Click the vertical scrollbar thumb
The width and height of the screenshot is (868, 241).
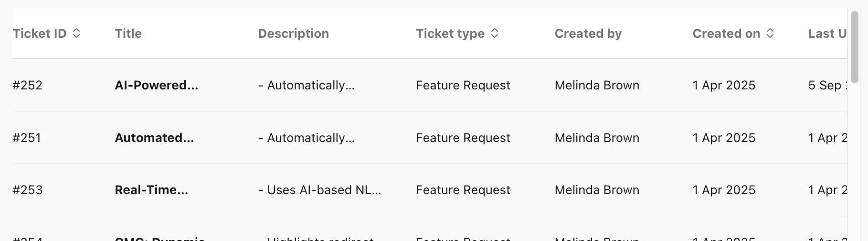pos(855,47)
